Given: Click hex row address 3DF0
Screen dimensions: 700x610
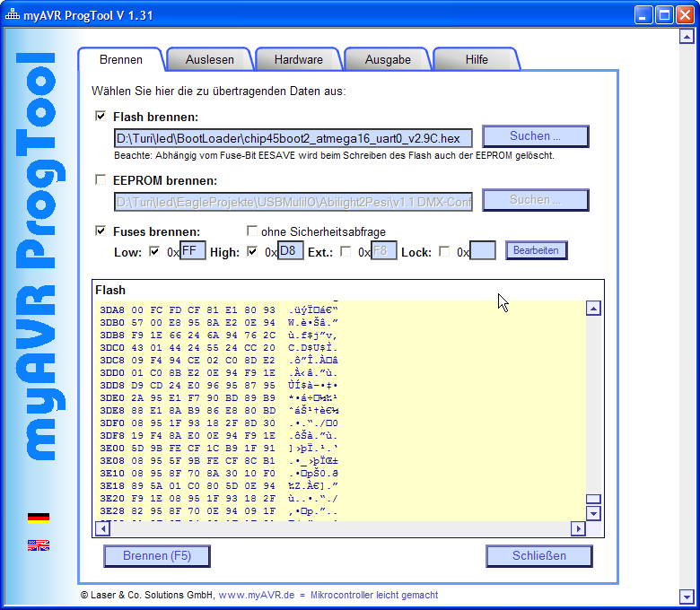Looking at the screenshot, I should 112,423.
